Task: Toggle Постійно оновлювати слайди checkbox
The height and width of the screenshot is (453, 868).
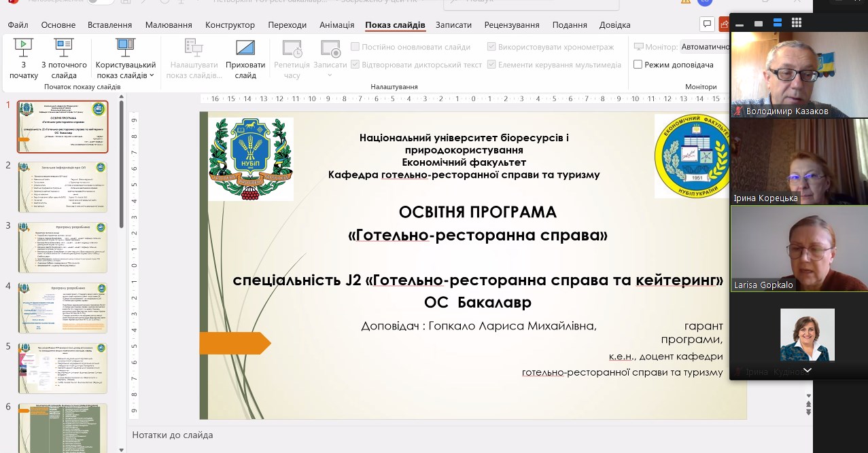Action: point(355,47)
